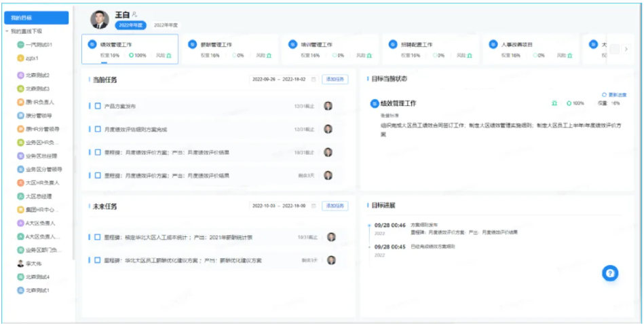Click 添加任务 in 未来任务 section
Image resolution: width=644 pixels, height=324 pixels.
pos(335,206)
